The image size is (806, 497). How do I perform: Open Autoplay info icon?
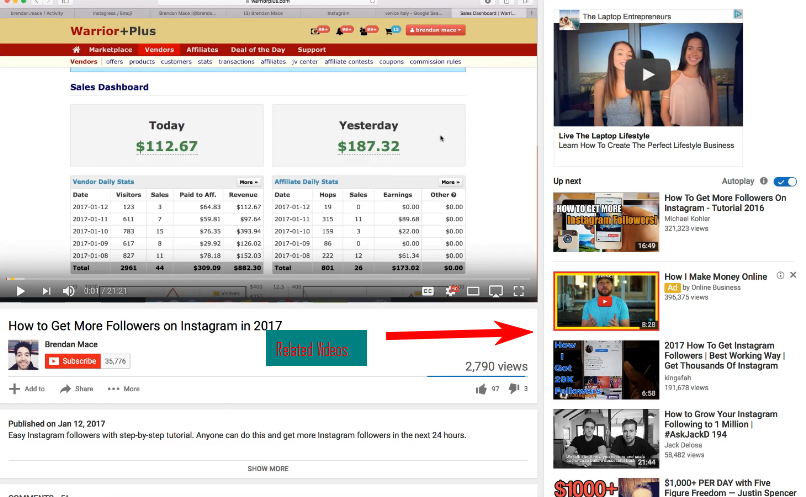(x=764, y=181)
